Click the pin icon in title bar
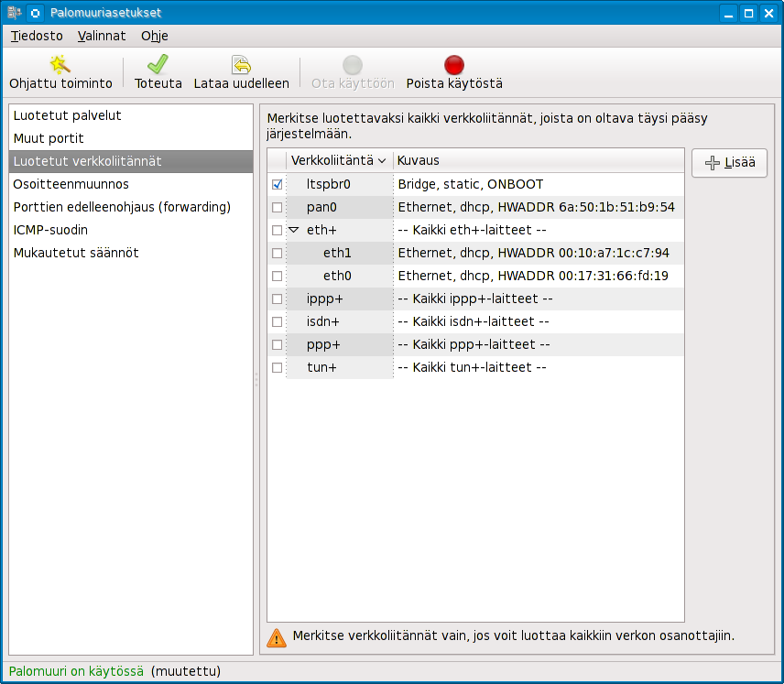Screen dimensions: 784x684 click(x=35, y=13)
